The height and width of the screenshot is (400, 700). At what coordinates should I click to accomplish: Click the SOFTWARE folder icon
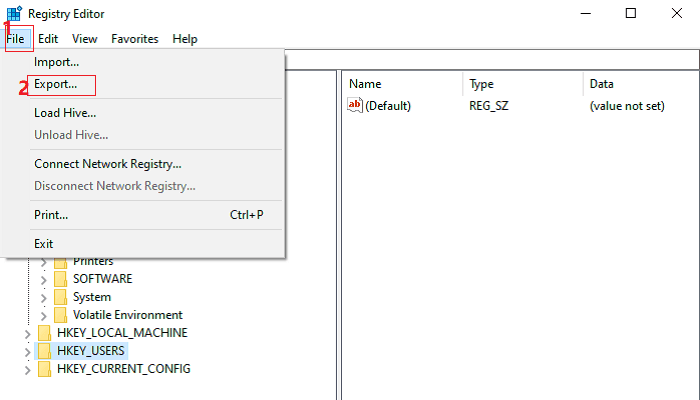[x=60, y=279]
